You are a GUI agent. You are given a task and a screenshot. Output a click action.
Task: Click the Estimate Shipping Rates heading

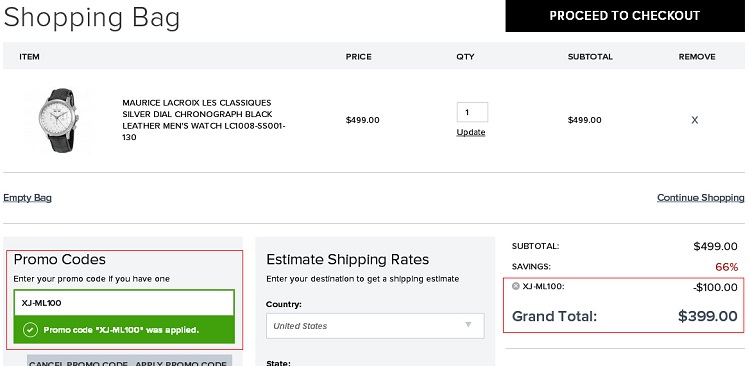tap(348, 259)
